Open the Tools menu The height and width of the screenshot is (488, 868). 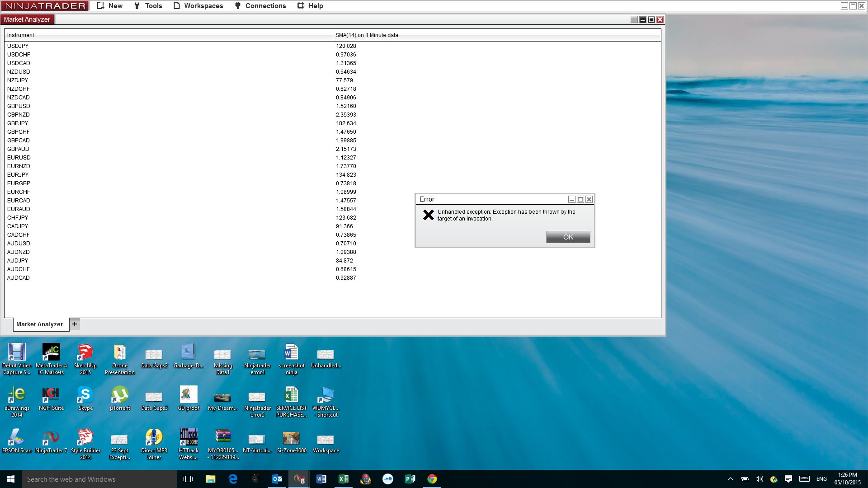click(x=148, y=6)
